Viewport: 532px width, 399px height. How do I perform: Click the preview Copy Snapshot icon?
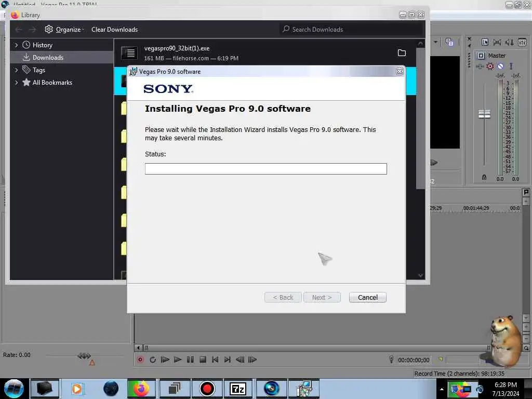click(449, 42)
